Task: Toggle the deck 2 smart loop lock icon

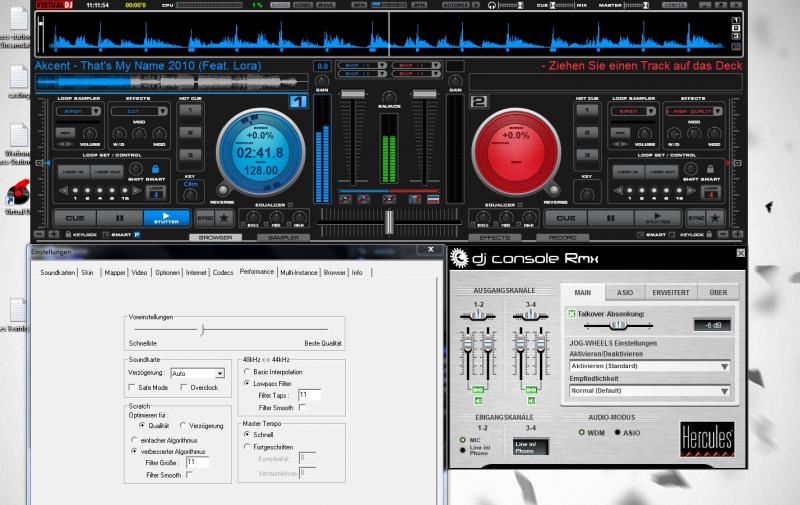Action: 710,169
